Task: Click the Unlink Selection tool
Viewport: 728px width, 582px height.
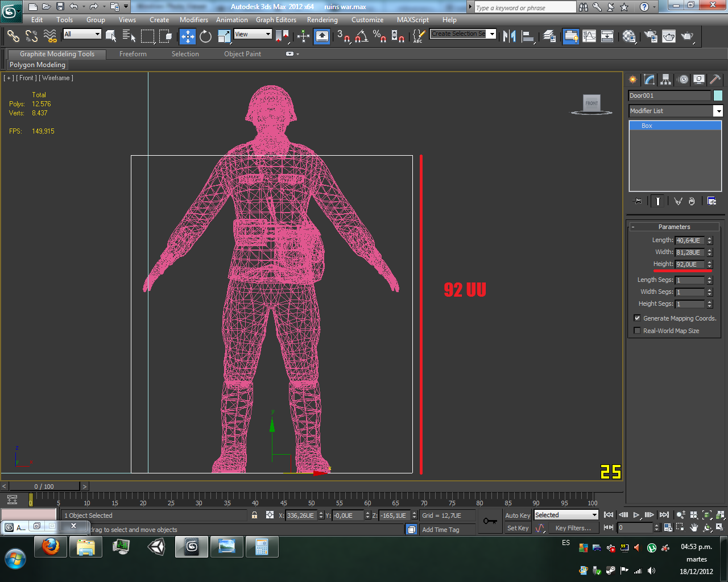Action: (x=31, y=36)
